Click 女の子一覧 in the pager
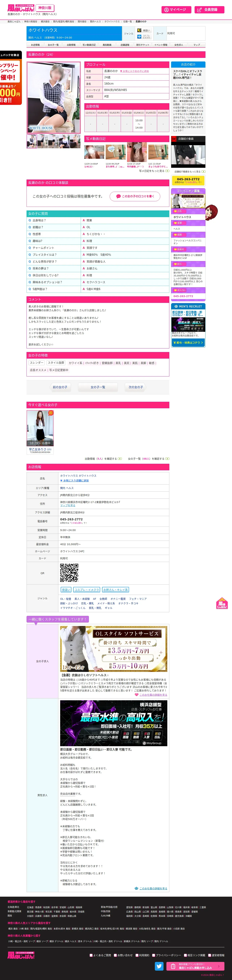 [x=98, y=387]
